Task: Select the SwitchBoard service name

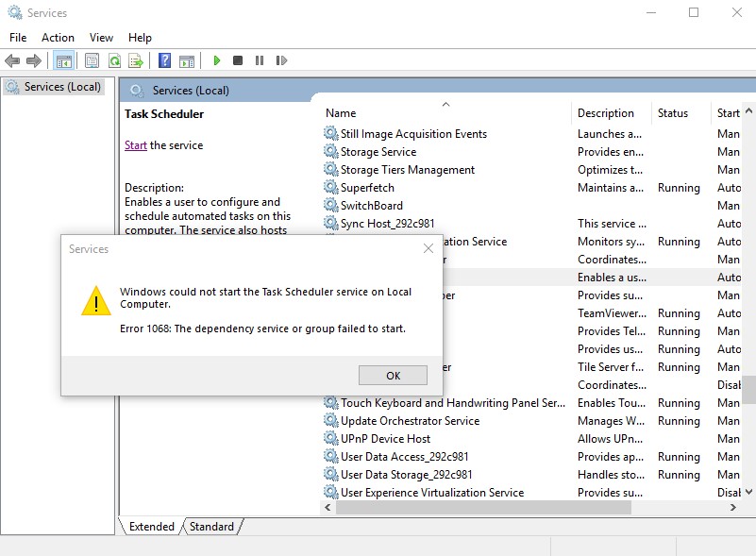Action: (x=372, y=206)
